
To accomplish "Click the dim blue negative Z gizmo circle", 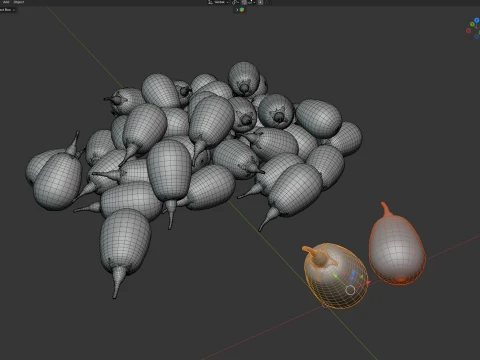I will [477, 36].
